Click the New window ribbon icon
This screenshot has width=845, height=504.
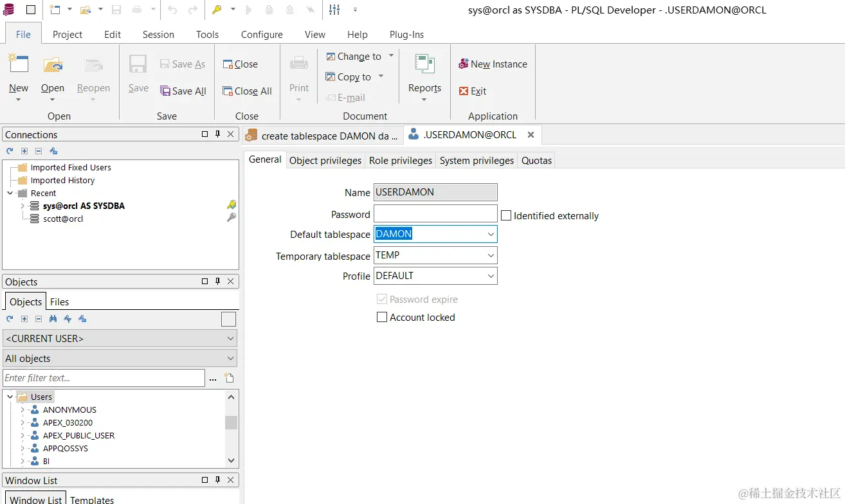(18, 64)
